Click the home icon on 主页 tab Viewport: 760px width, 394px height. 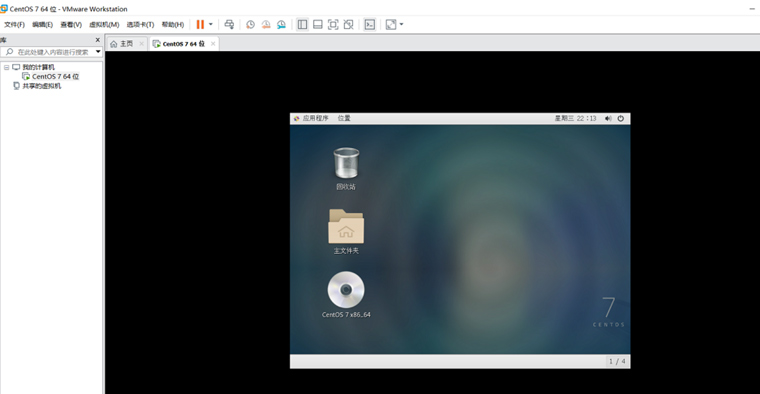pyautogui.click(x=113, y=44)
